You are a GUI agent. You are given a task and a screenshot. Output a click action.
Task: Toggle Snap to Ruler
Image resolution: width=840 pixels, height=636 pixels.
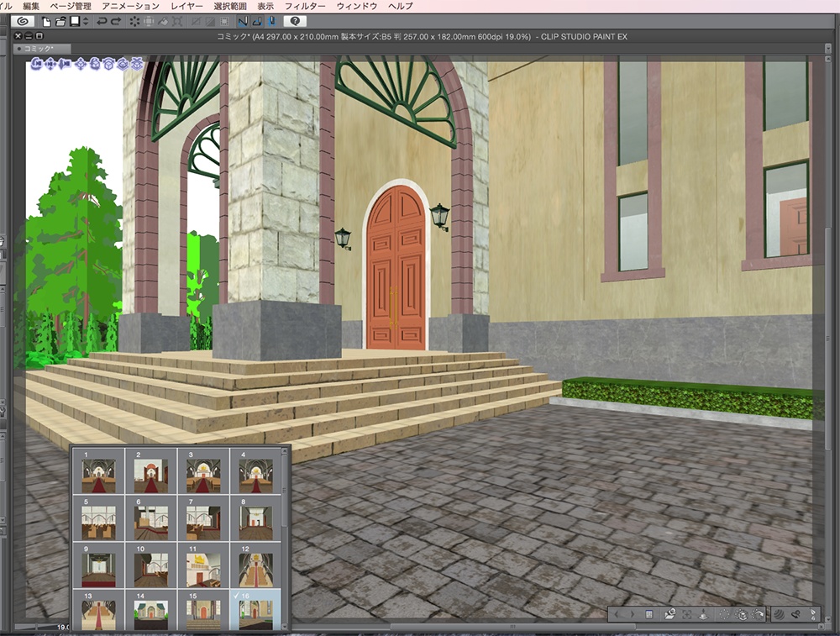[243, 22]
